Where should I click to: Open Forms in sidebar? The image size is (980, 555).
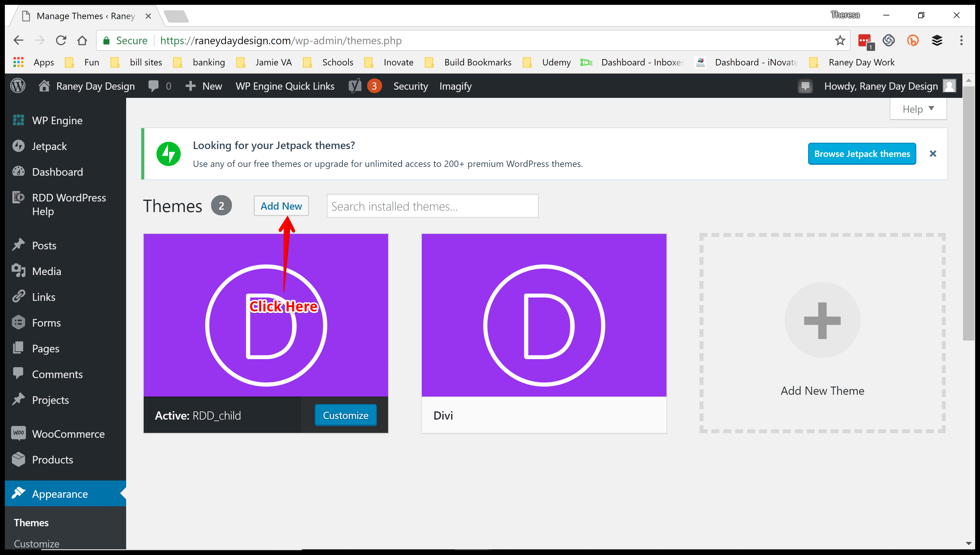click(65, 322)
